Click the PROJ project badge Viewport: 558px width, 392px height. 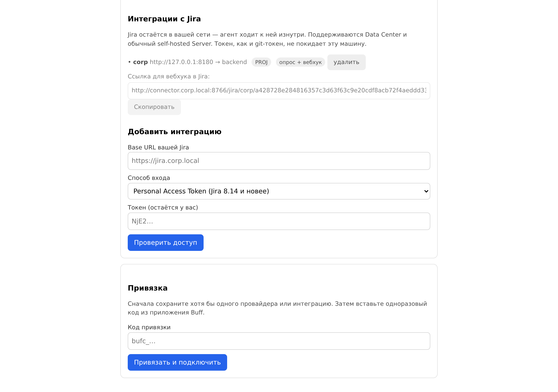pos(261,62)
